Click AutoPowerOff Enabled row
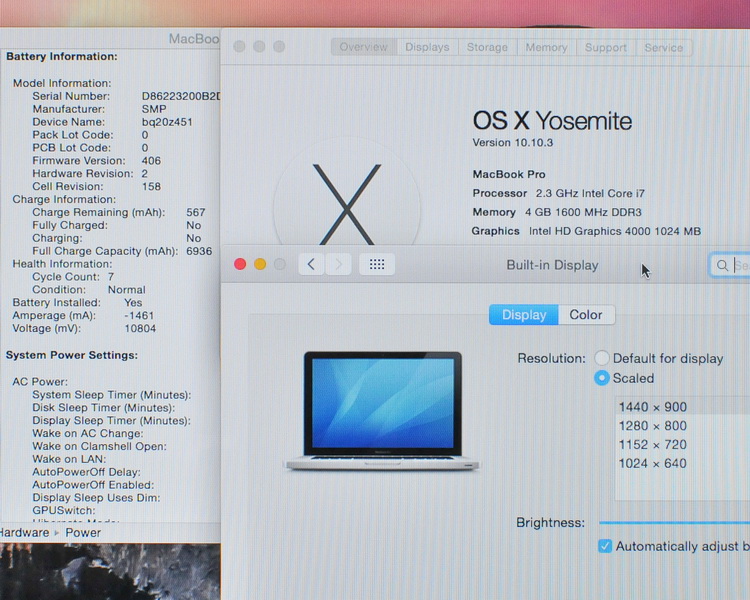 point(93,485)
